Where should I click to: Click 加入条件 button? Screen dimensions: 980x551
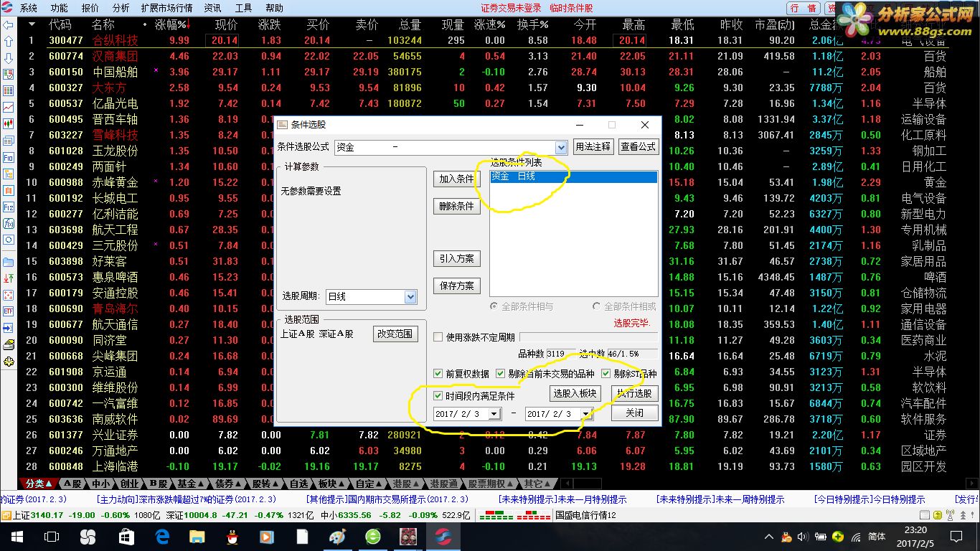pos(457,179)
